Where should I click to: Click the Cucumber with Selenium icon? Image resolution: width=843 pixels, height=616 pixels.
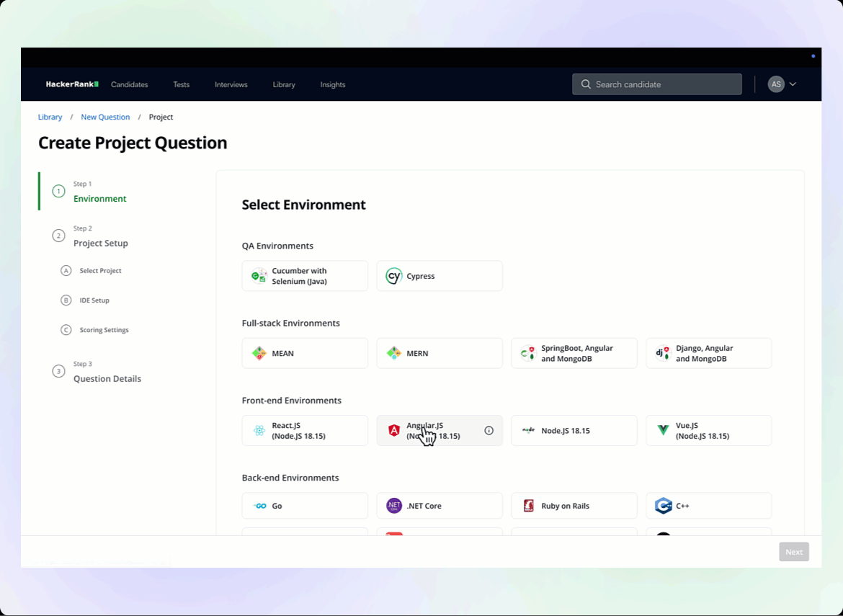(x=259, y=276)
